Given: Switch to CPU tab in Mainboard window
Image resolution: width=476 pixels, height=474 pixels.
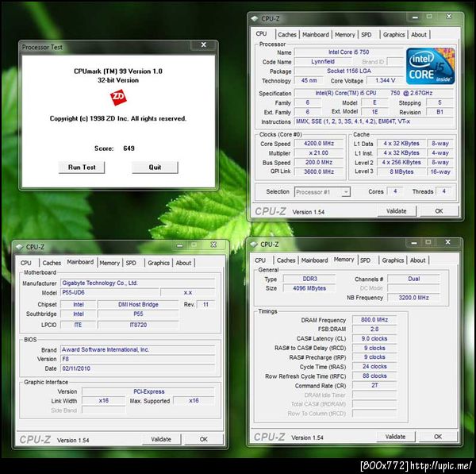Looking at the screenshot, I should (x=26, y=263).
